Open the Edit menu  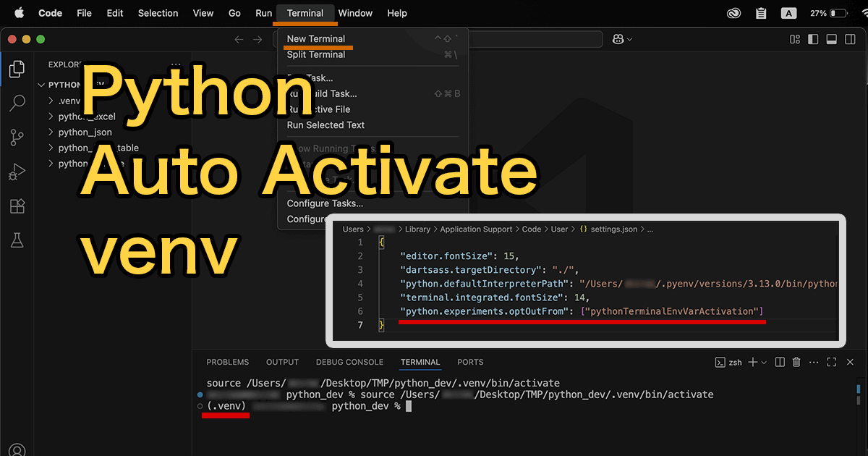pos(115,13)
